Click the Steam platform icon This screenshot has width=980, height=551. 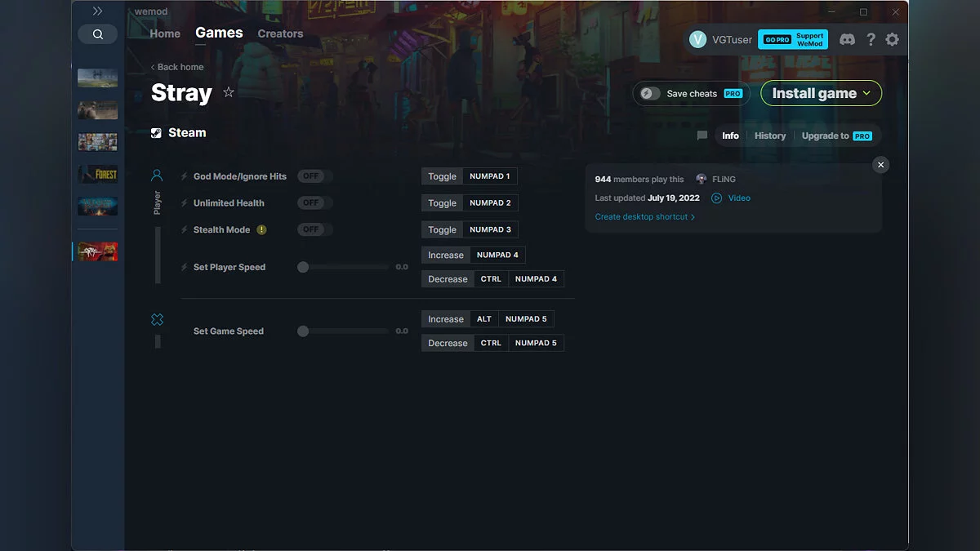(156, 133)
